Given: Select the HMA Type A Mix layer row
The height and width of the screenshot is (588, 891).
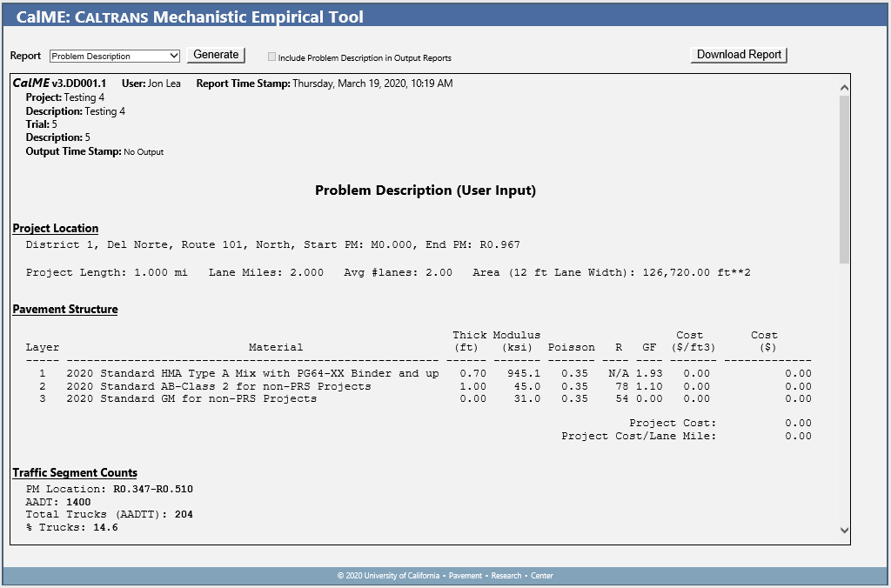Looking at the screenshot, I should point(252,373).
